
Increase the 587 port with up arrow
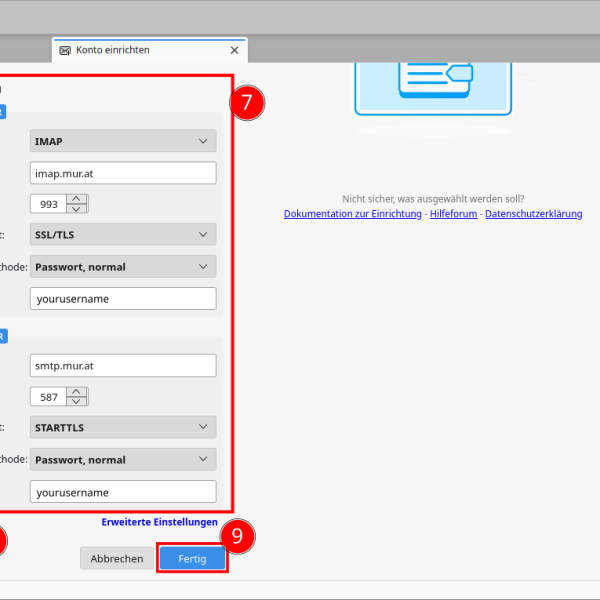point(77,392)
